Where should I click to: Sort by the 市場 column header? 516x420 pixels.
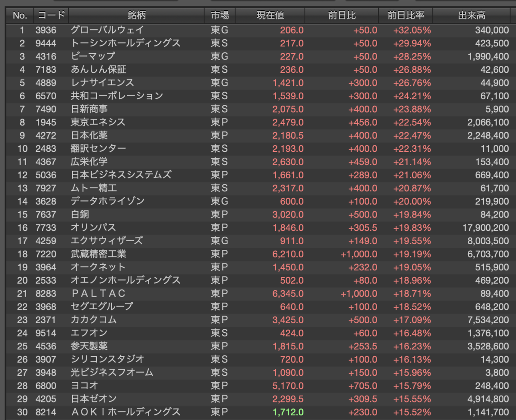click(x=220, y=15)
